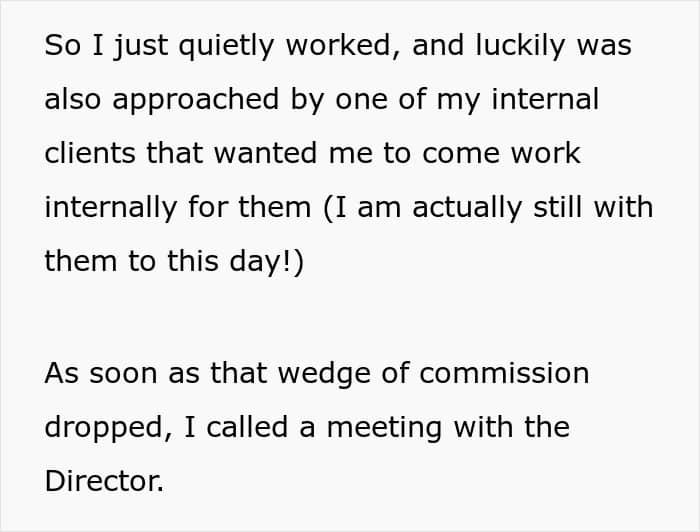Click the word "soon" in second paragraph

(123, 375)
